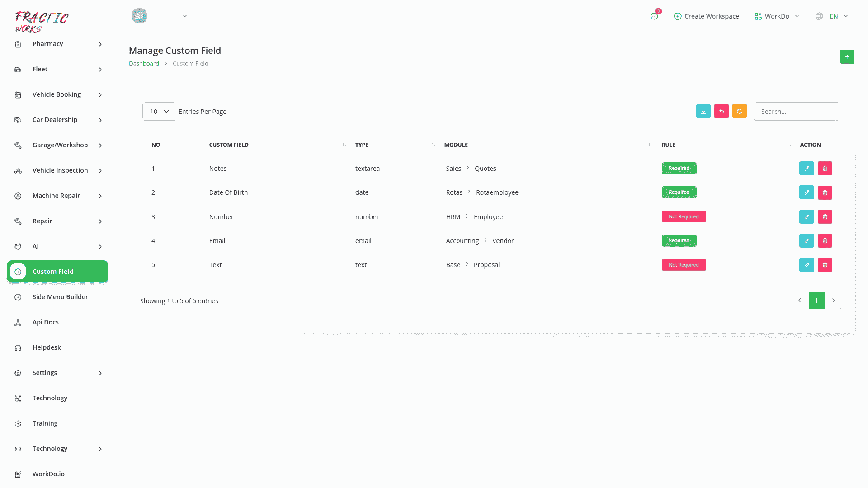This screenshot has height=488, width=868.
Task: Open the Side Menu Builder item
Action: (x=60, y=297)
